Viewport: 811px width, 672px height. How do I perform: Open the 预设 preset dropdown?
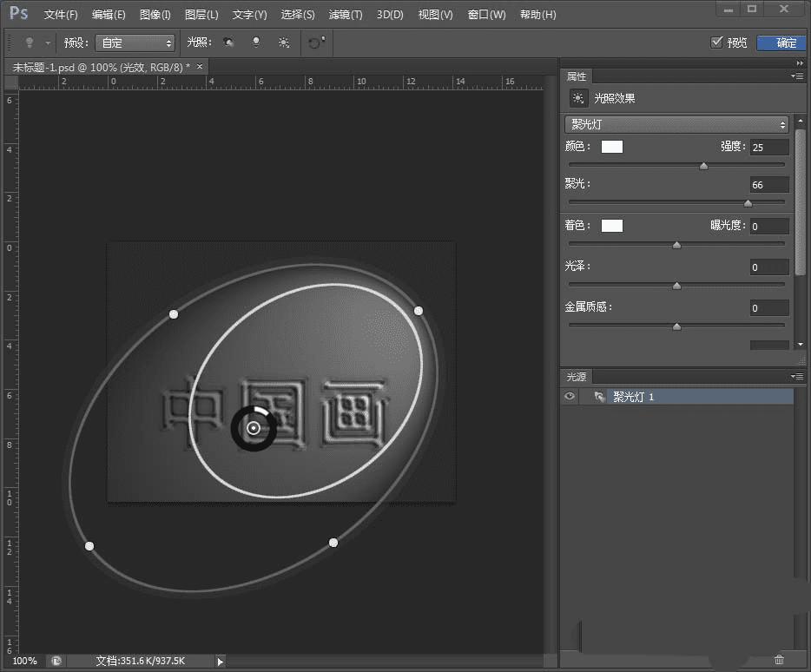[134, 43]
